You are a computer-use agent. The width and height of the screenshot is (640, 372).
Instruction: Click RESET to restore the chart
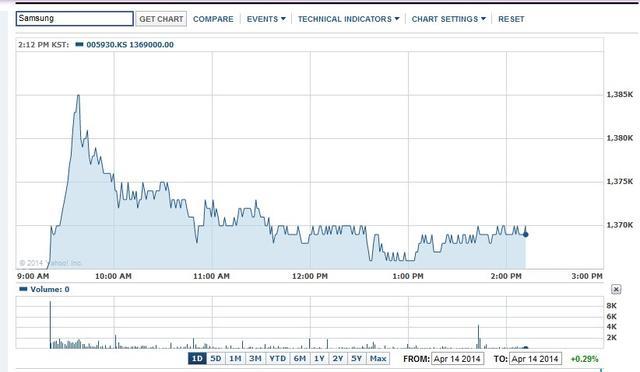(x=511, y=19)
